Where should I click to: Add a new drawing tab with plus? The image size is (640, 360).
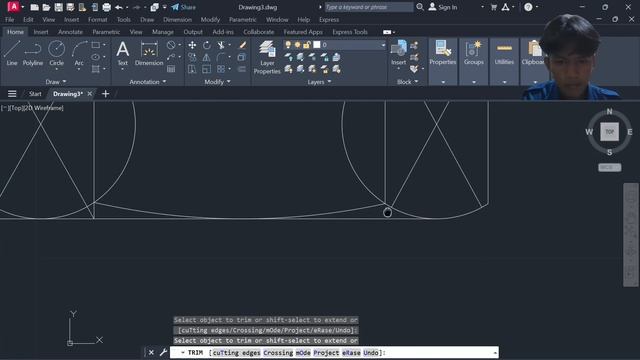pyautogui.click(x=105, y=94)
